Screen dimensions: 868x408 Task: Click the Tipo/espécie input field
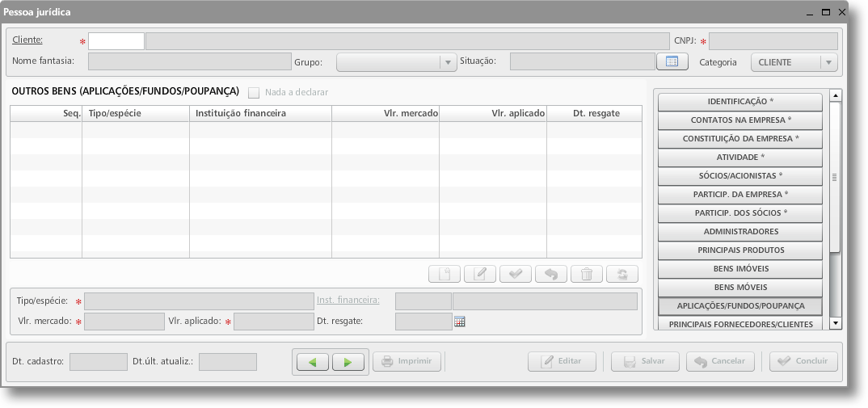tap(199, 301)
